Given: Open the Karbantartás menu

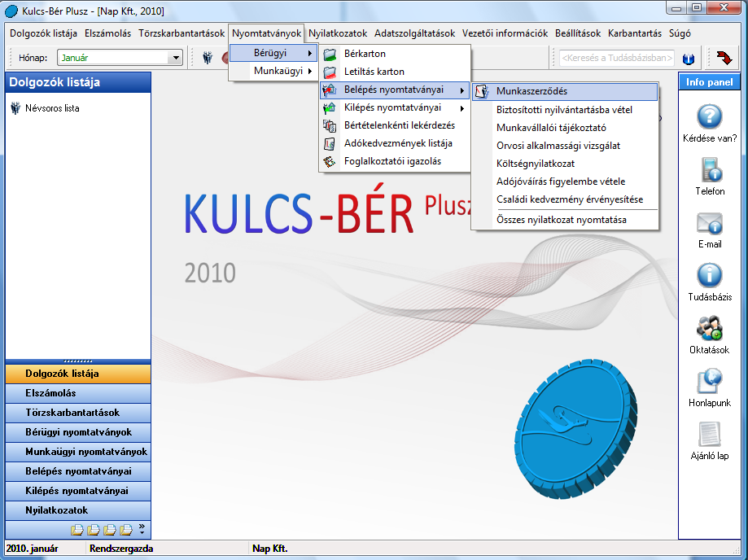Looking at the screenshot, I should 635,33.
